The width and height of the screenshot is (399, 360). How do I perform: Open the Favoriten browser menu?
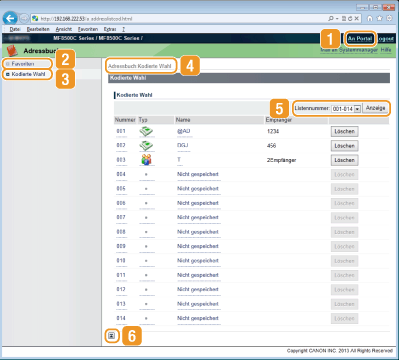88,29
